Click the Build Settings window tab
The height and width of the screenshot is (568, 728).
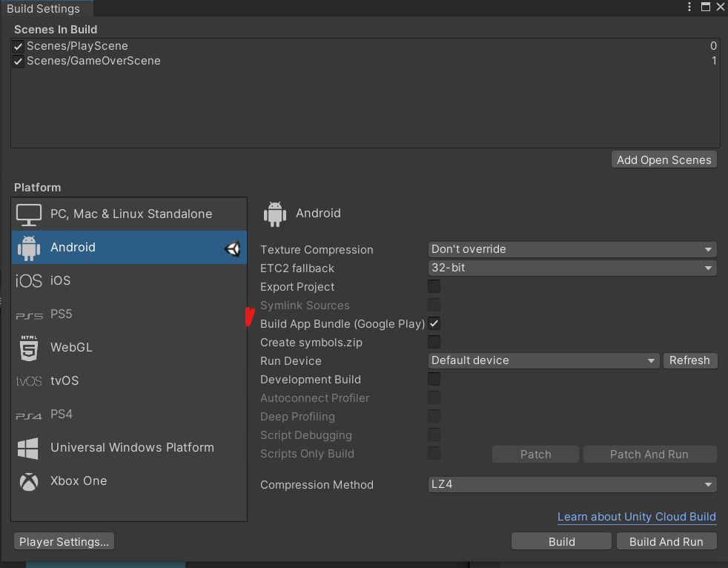tap(43, 9)
